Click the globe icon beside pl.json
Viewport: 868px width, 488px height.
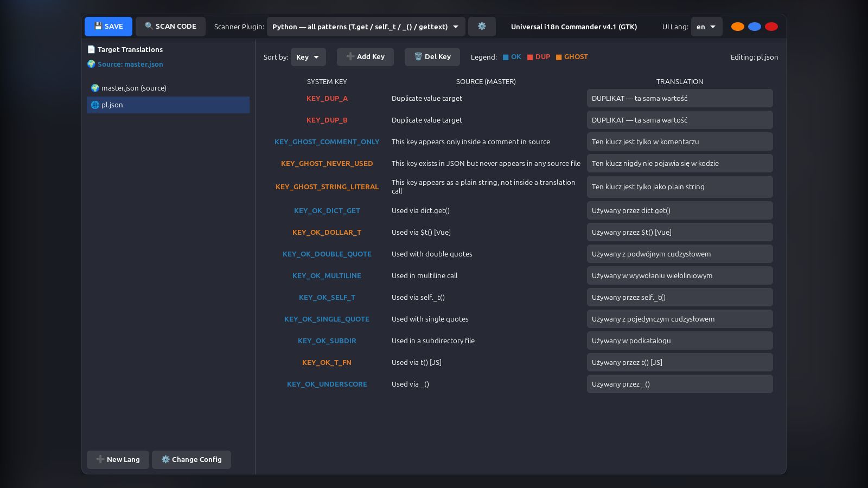[x=95, y=105]
